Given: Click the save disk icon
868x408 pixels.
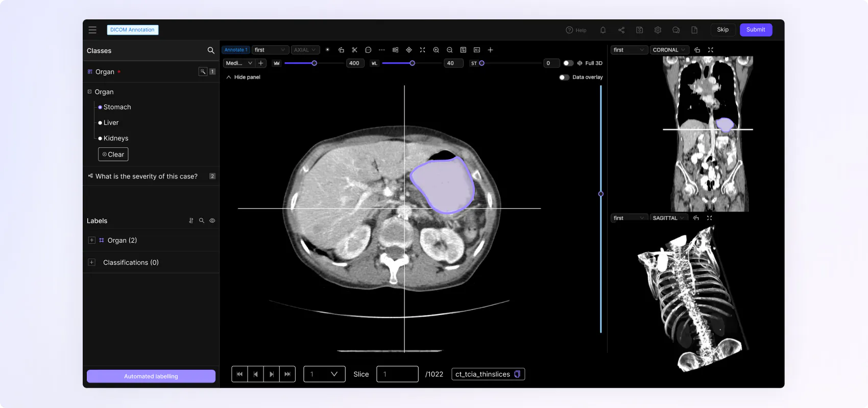Looking at the screenshot, I should pyautogui.click(x=639, y=30).
